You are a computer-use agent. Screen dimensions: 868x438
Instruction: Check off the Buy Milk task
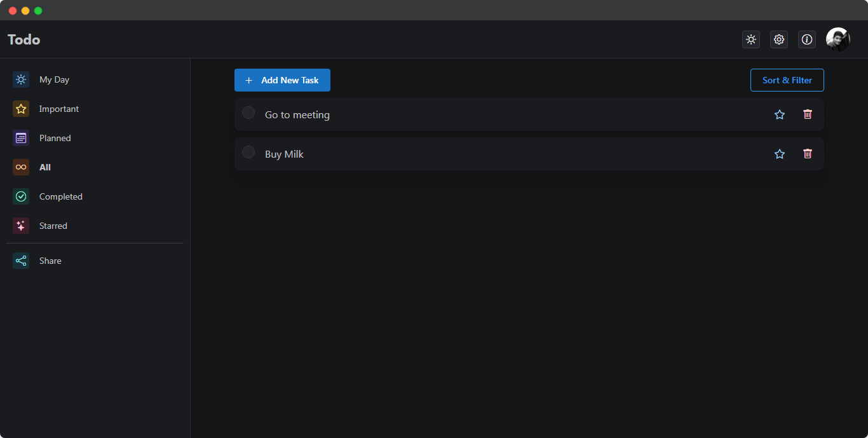[248, 152]
